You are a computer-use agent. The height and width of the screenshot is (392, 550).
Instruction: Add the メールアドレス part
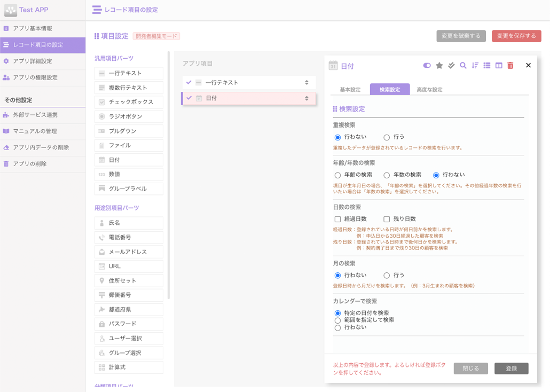[x=129, y=252]
